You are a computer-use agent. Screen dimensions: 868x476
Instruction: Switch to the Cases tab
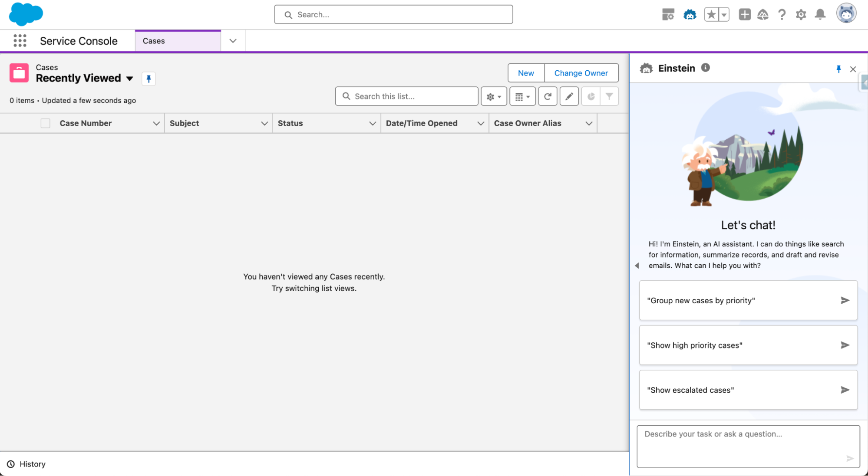pos(154,40)
